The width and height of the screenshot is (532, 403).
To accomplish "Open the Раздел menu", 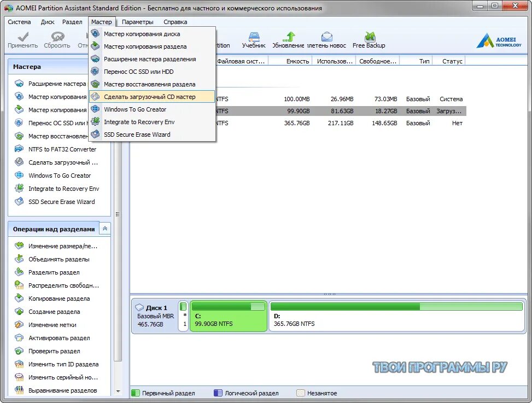I will coord(72,22).
